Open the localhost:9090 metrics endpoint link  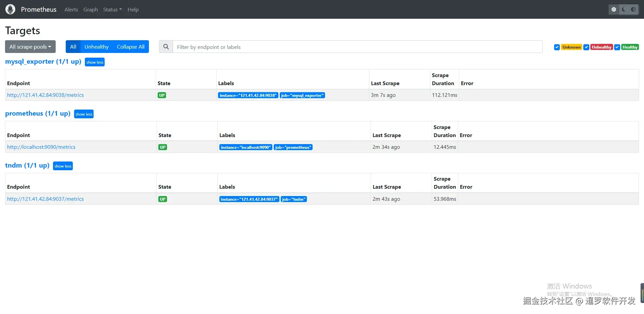point(41,147)
